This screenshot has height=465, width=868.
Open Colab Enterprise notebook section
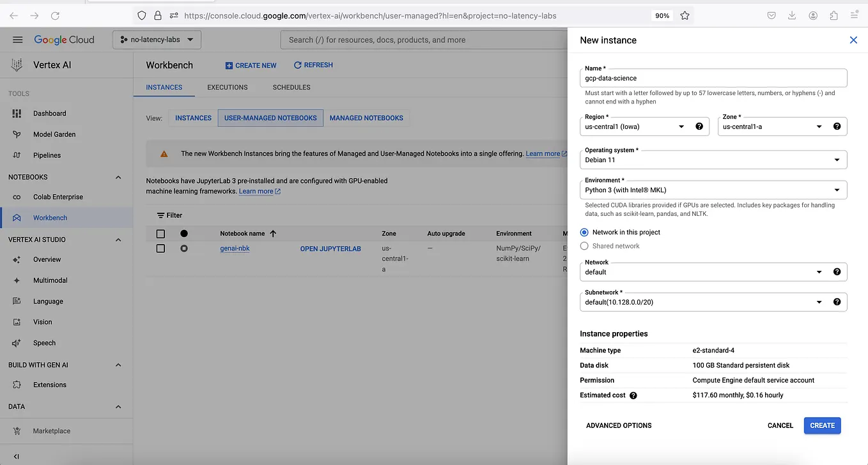click(58, 197)
